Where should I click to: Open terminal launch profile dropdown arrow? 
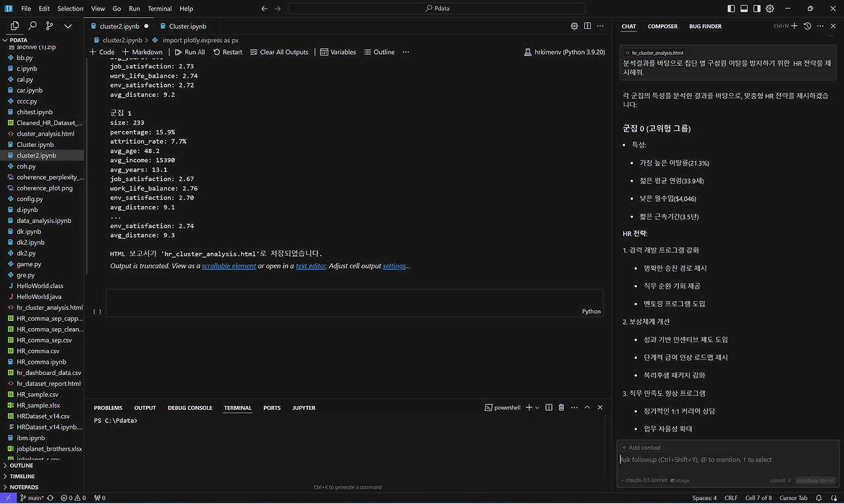click(537, 408)
